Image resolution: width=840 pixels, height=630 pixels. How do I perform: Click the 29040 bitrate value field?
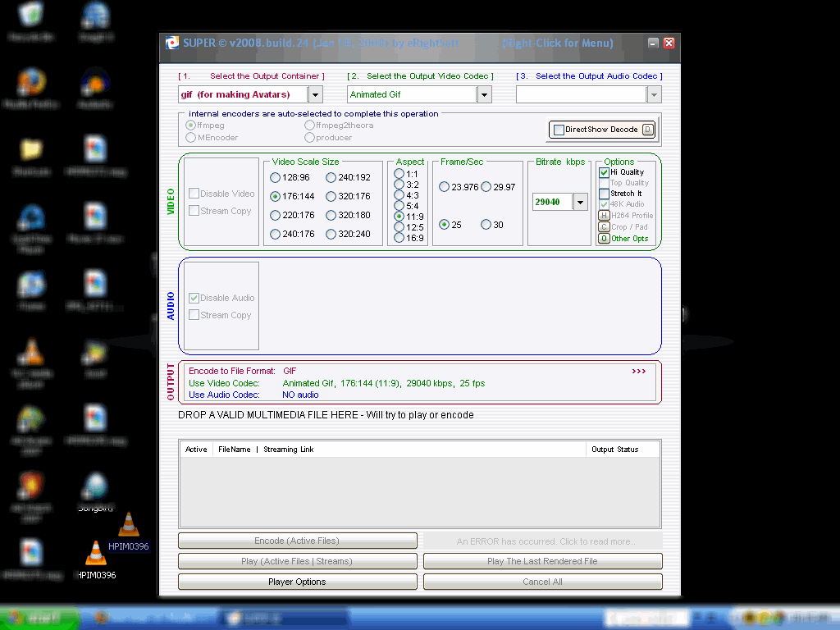tap(552, 202)
